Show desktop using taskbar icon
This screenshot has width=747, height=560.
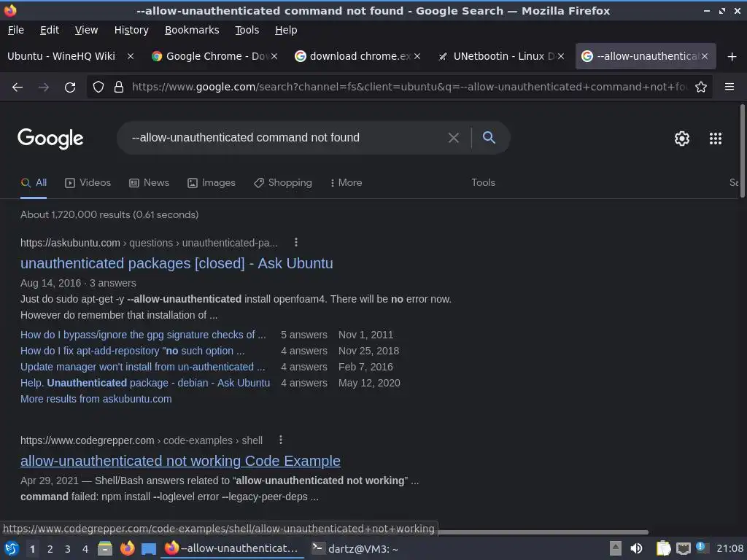click(149, 549)
